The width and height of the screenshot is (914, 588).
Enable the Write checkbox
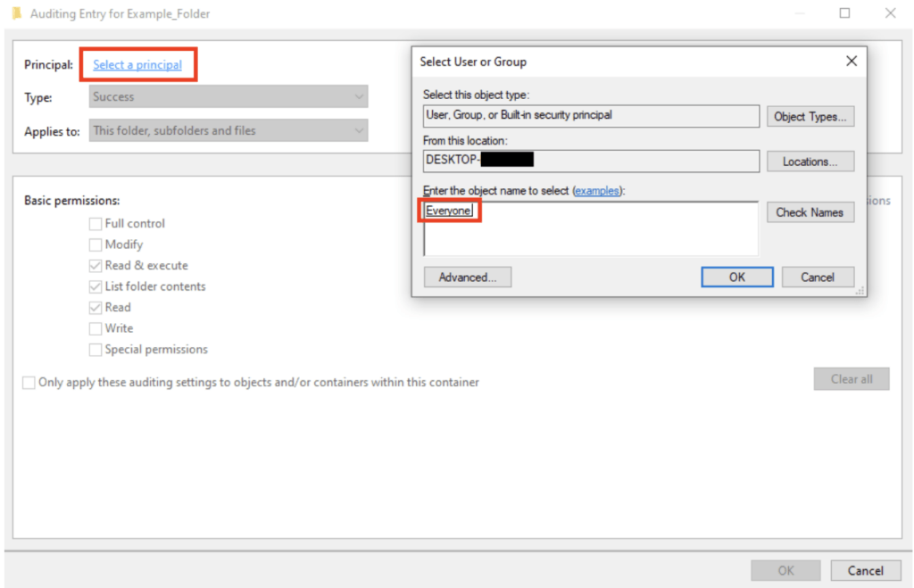point(95,327)
